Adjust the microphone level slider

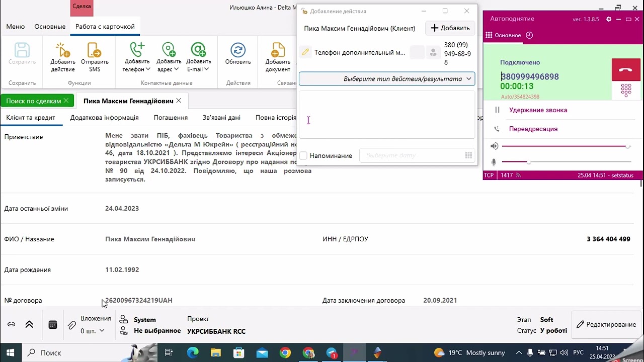567,162
